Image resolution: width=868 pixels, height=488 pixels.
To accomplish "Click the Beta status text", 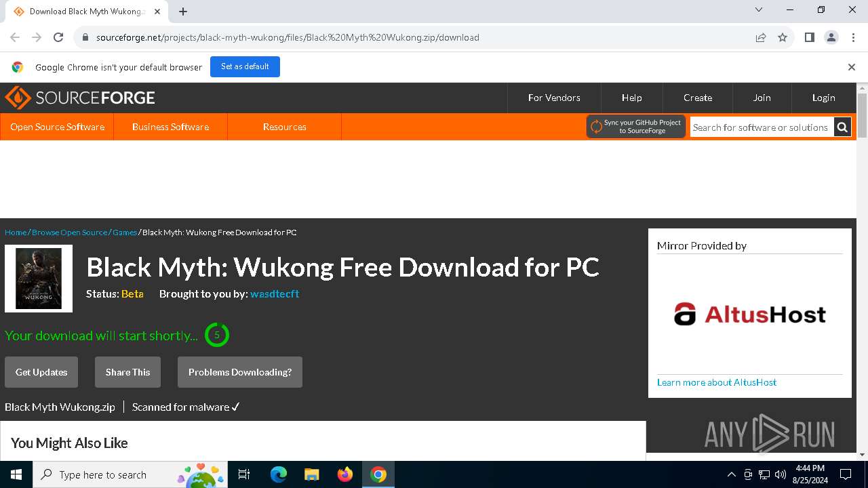I will (132, 293).
